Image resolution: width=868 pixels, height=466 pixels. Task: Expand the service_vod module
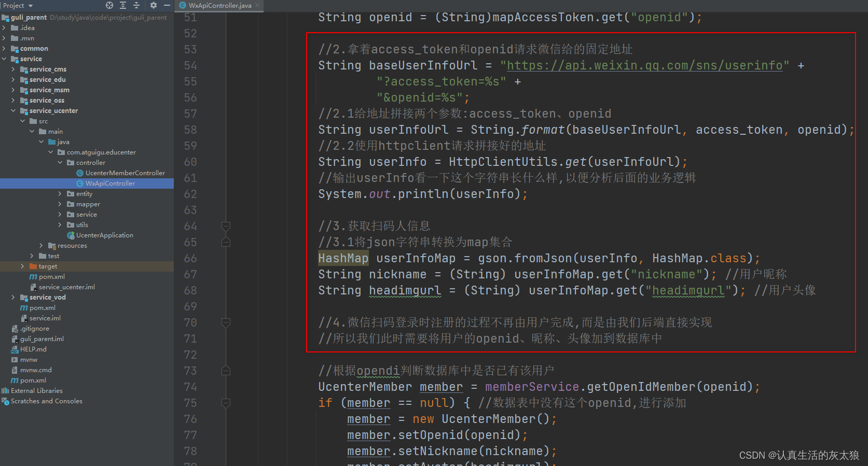click(x=13, y=298)
